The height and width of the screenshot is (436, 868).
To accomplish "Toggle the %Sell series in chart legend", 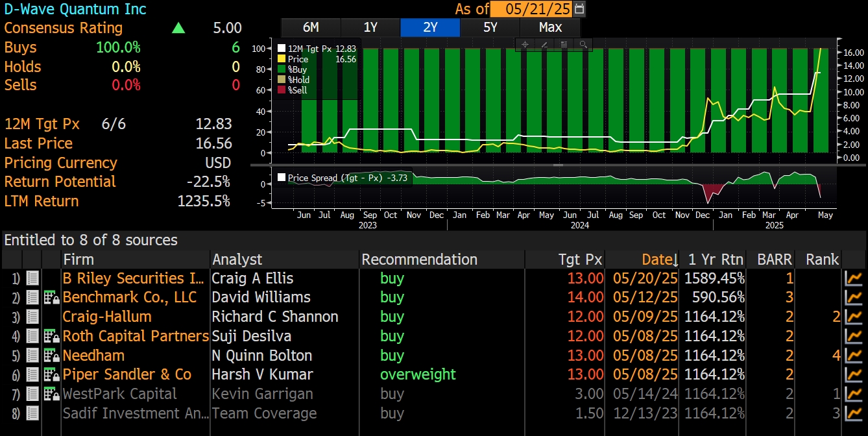I will coord(292,90).
